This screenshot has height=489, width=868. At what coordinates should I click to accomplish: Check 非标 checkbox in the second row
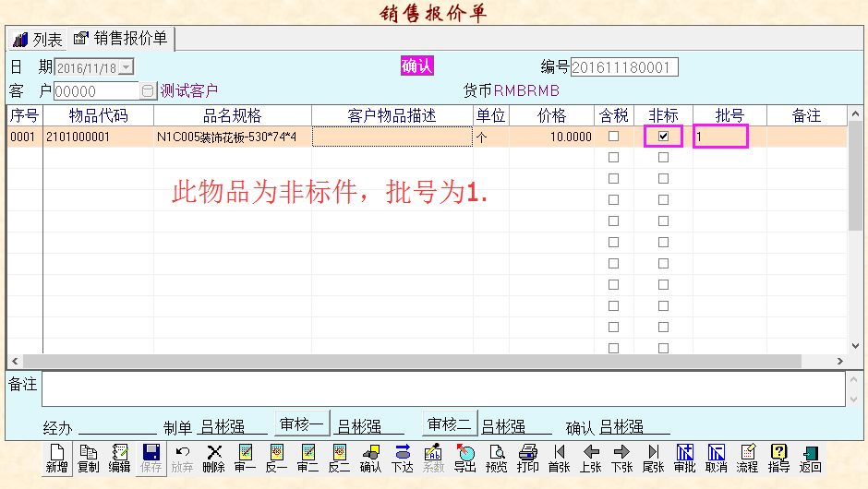coord(663,158)
